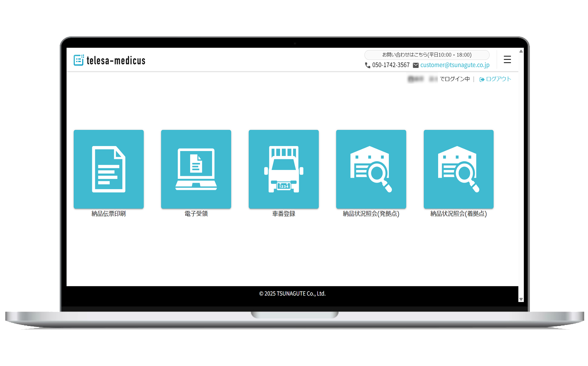The image size is (588, 366).
Task: Open the 納品伝票印刷 document tile
Action: coord(109,169)
